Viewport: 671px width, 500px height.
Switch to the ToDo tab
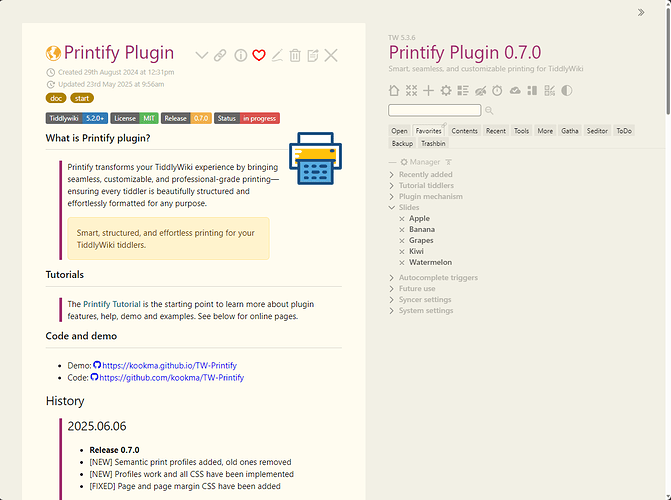tap(624, 131)
